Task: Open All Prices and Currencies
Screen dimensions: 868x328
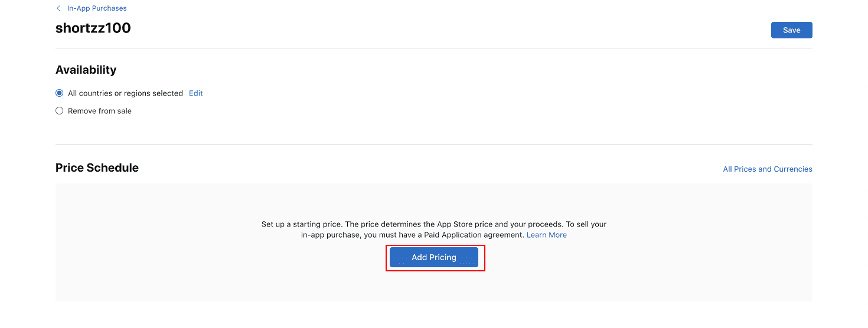Action: pyautogui.click(x=767, y=169)
